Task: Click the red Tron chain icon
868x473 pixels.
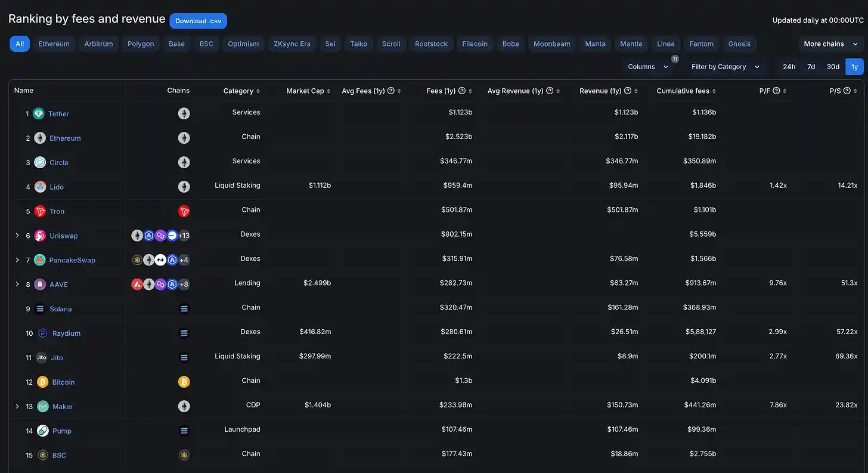Action: [184, 211]
